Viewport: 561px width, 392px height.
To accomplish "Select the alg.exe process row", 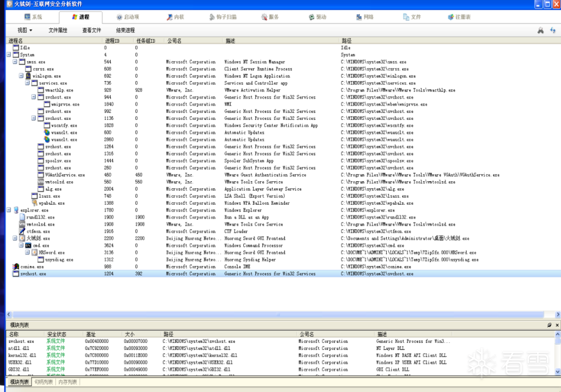I will coord(283,189).
